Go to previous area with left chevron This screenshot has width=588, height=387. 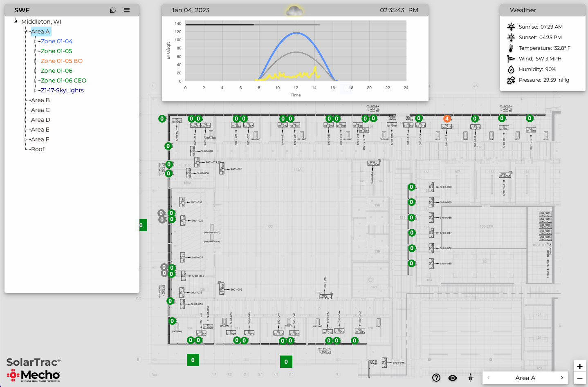pyautogui.click(x=489, y=378)
